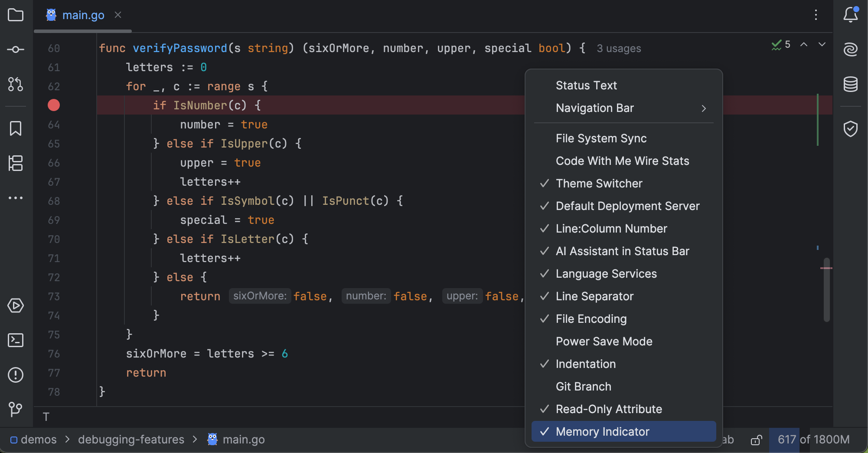Image resolution: width=868 pixels, height=453 pixels.
Task: Open the Notifications bell
Action: pyautogui.click(x=850, y=15)
